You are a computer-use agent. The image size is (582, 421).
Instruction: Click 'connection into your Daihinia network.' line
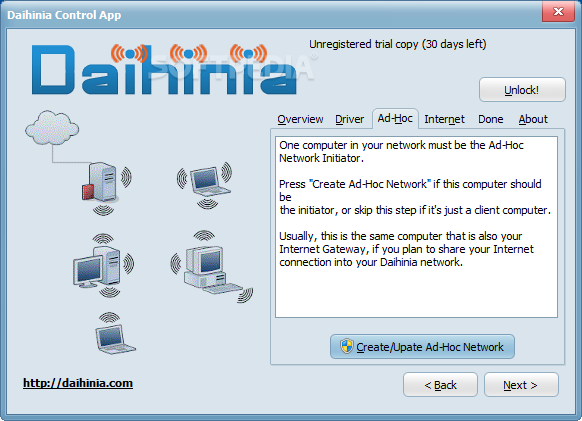click(x=371, y=262)
